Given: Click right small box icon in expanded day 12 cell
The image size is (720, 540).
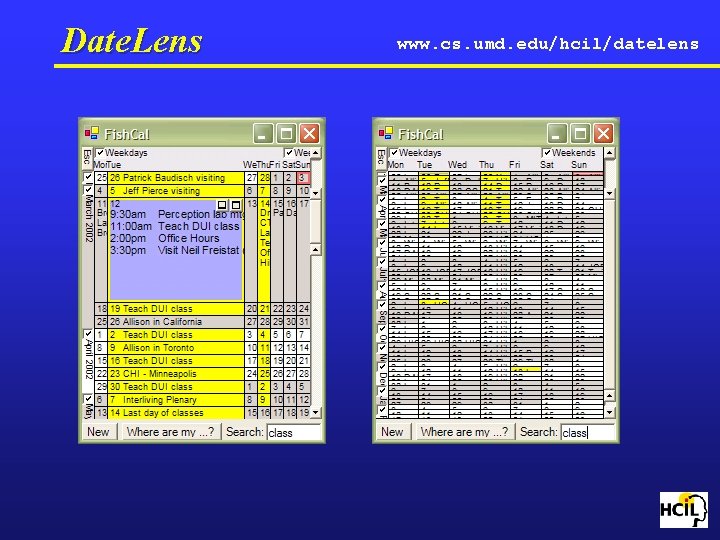Looking at the screenshot, I should pos(236,205).
